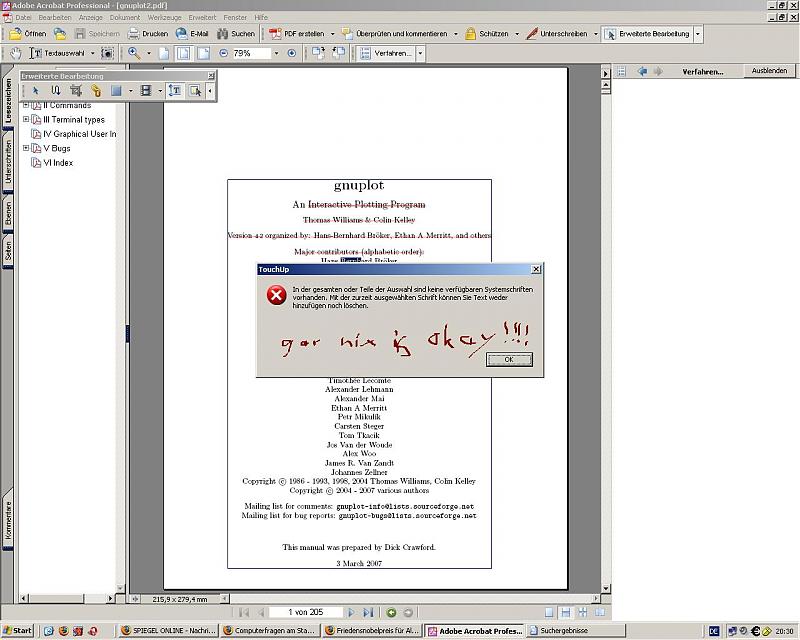
Task: Switch to Fit Page view
Action: point(184,53)
